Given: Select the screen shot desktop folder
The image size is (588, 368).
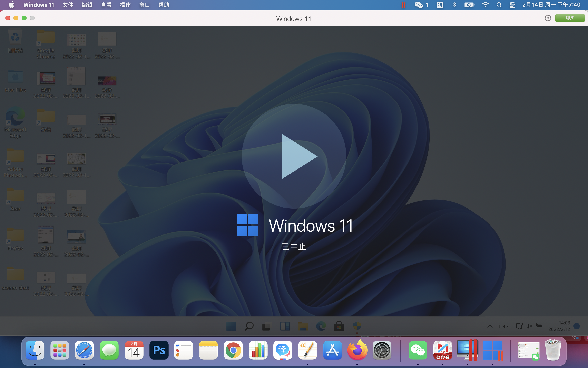Looking at the screenshot, I should (x=15, y=279).
